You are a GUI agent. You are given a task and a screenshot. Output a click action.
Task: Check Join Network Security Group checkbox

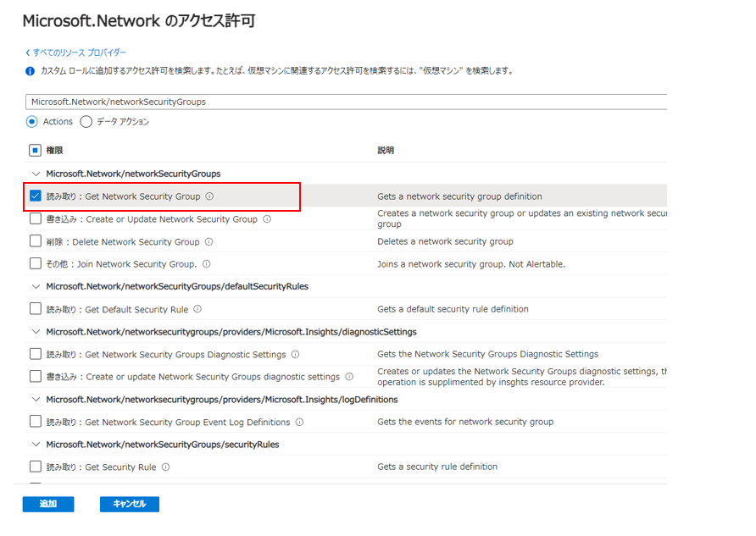[x=36, y=263]
